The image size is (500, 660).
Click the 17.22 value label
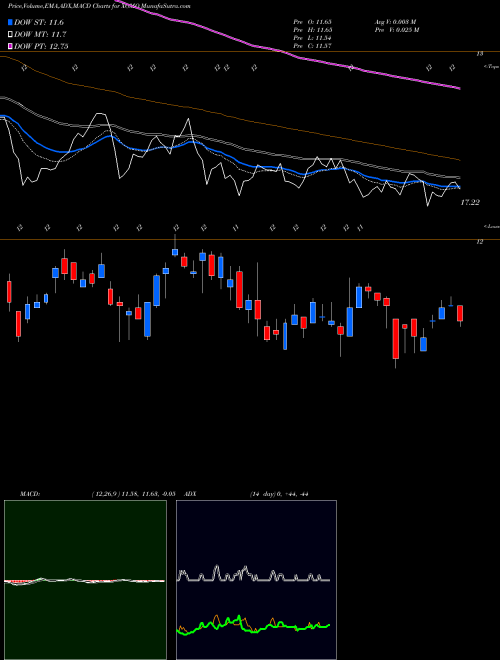(470, 202)
